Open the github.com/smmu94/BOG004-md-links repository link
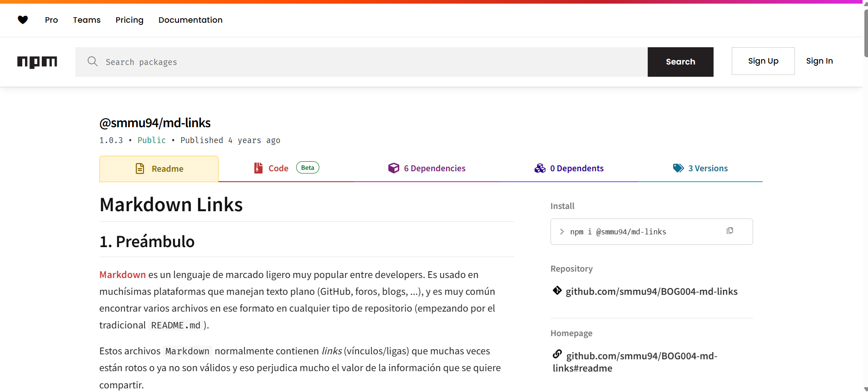Viewport: 868px width, 392px height. 651,292
